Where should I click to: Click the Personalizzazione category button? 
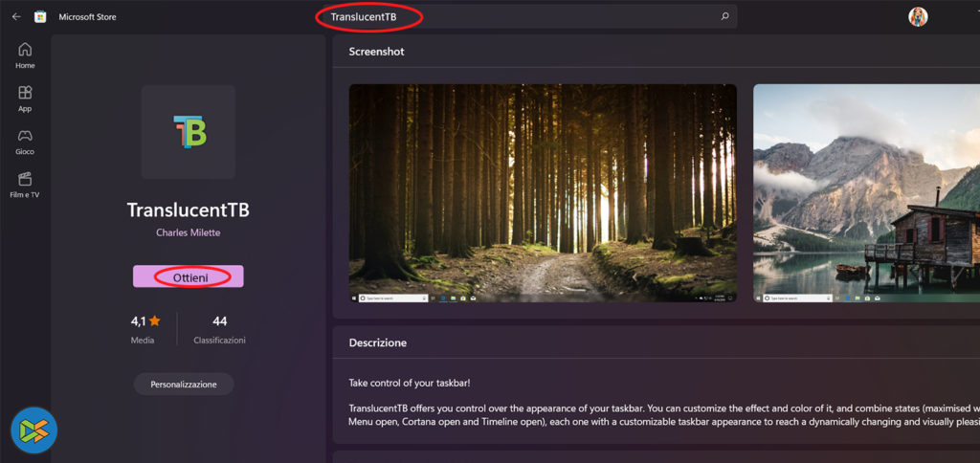(184, 385)
